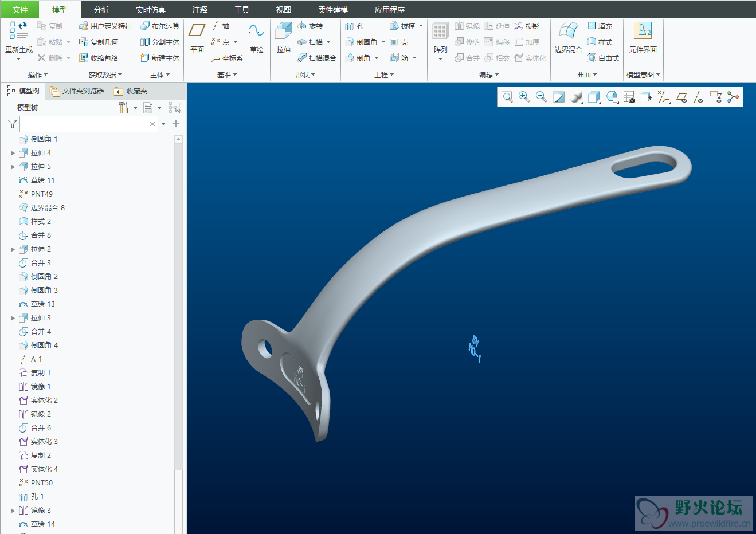Expand the 拉伸 3 tree node
Viewport: 756px width, 534px height.
13,318
